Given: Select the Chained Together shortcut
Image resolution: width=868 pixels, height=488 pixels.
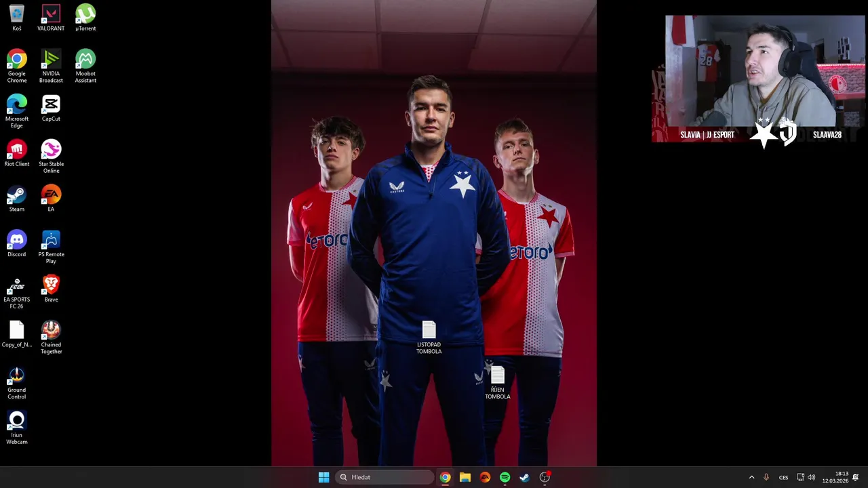Looking at the screenshot, I should (51, 338).
